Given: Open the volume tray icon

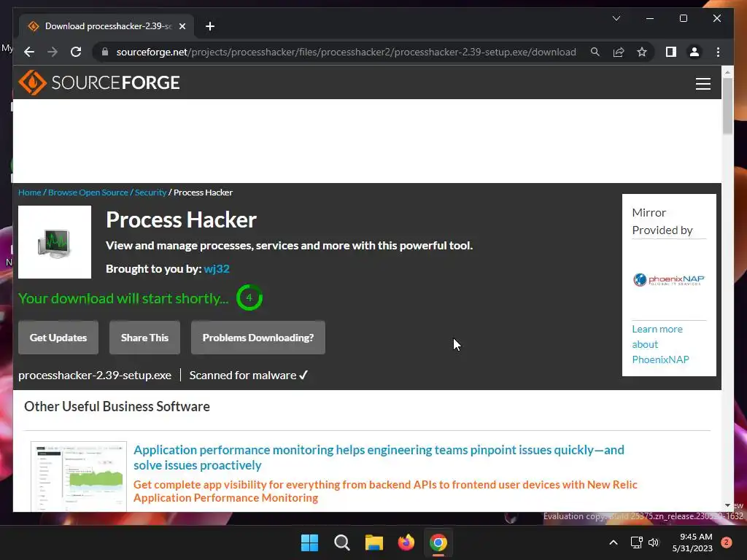Looking at the screenshot, I should click(x=653, y=542).
